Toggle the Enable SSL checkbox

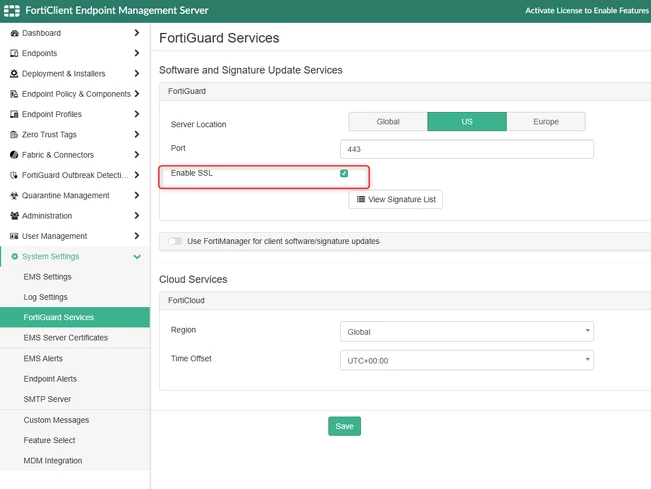344,173
